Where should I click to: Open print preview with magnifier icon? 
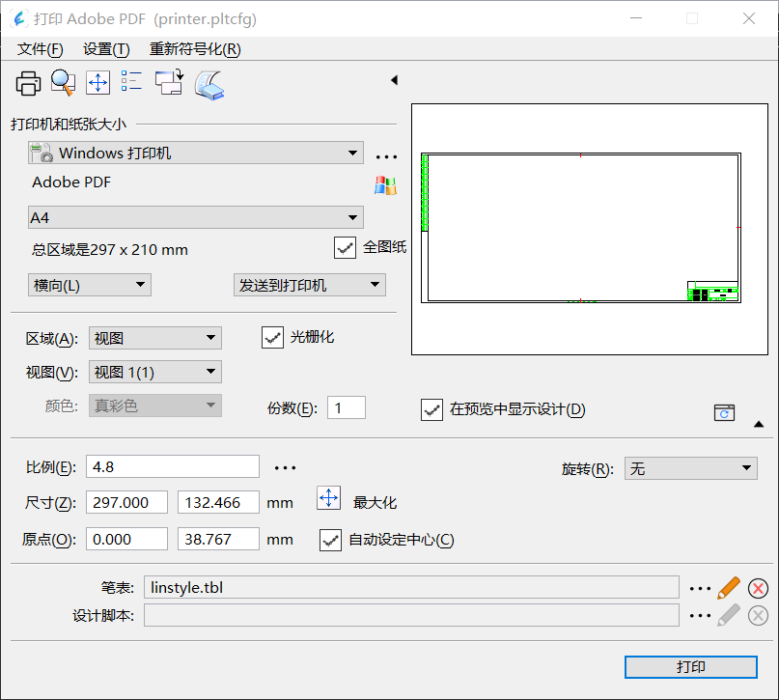(63, 82)
